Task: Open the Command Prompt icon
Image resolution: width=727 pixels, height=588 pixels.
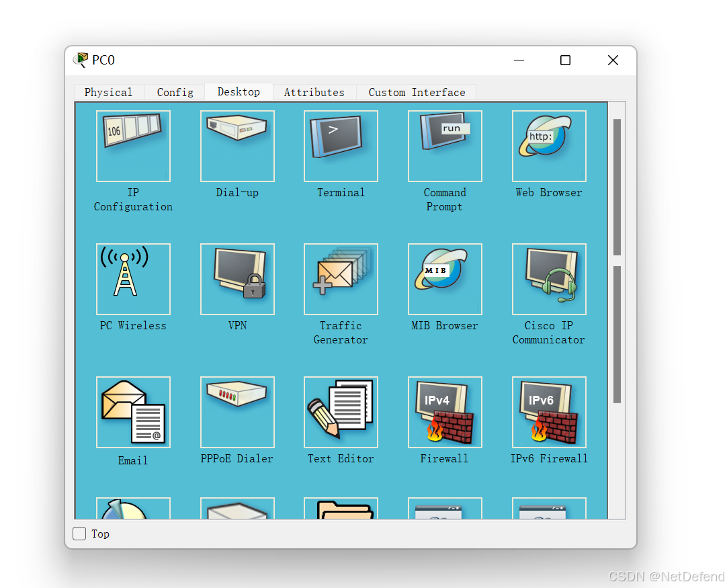Action: [x=445, y=146]
